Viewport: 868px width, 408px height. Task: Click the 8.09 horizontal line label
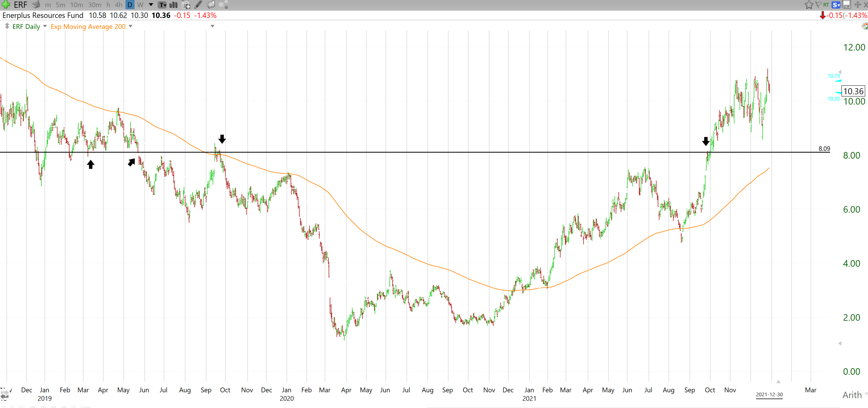tap(824, 149)
